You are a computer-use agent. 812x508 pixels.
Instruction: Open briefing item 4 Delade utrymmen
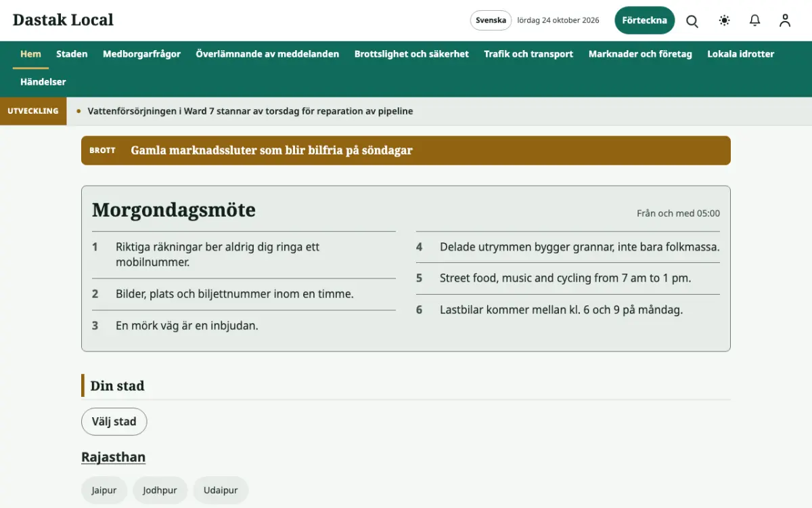coord(568,247)
